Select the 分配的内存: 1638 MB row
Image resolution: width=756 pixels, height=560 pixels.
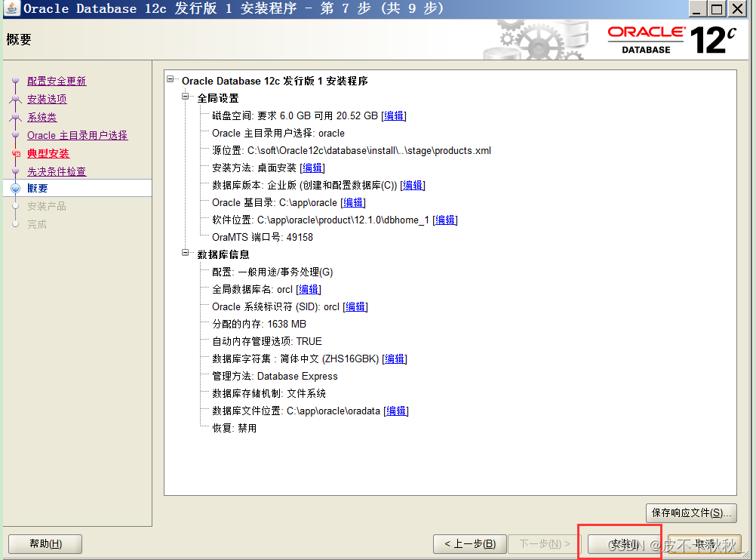260,324
